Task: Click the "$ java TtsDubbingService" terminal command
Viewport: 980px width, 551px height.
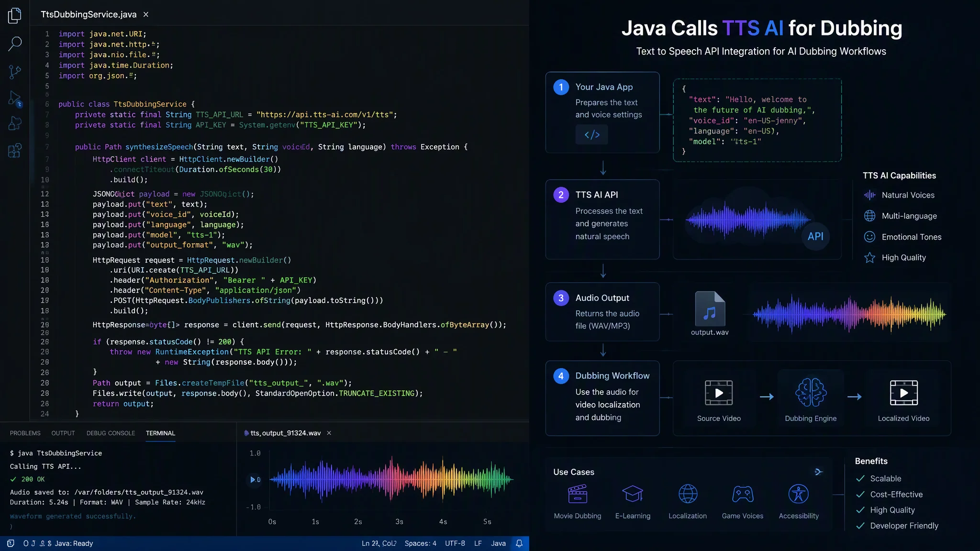Action: pyautogui.click(x=56, y=453)
